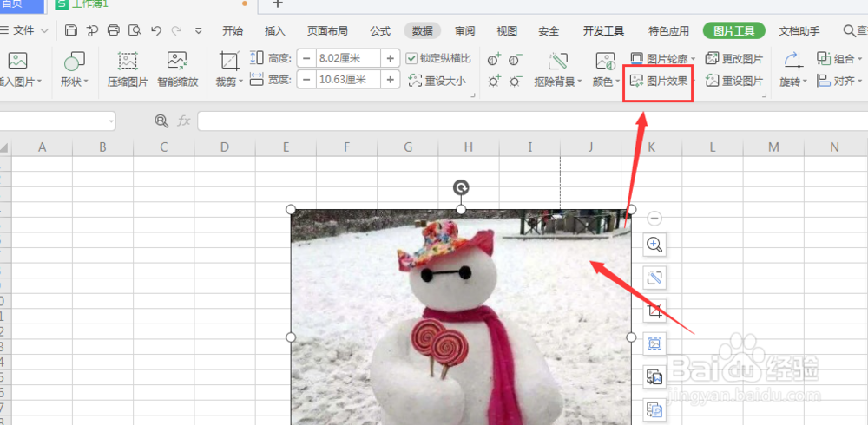
Task: Toggle Lock Aspect Ratio (锁定纵横比) checkbox
Action: 411,58
